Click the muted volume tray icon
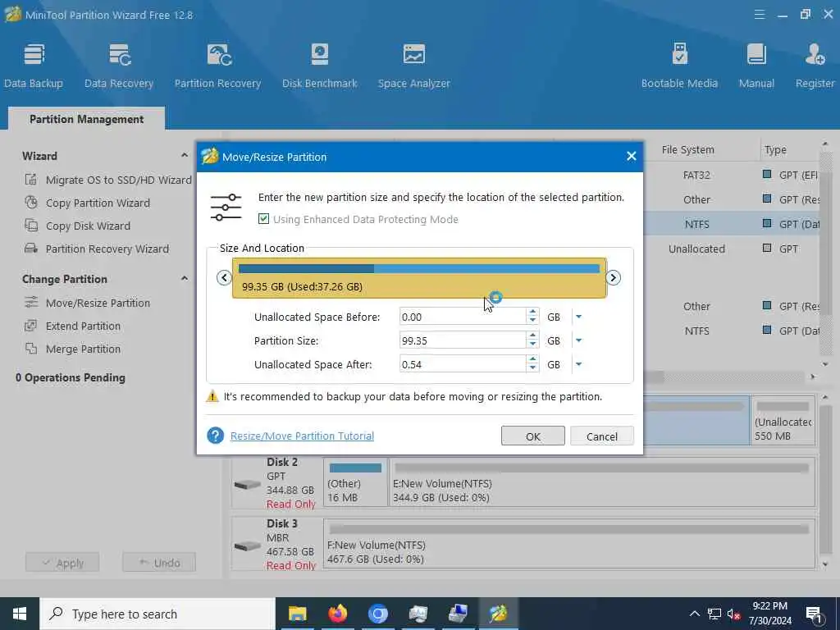The image size is (840, 630). 734,614
